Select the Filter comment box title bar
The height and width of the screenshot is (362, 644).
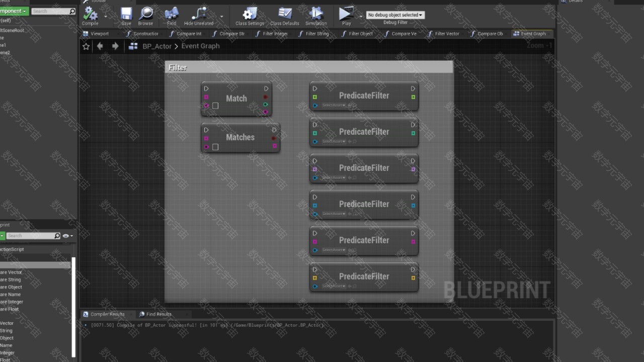(309, 67)
